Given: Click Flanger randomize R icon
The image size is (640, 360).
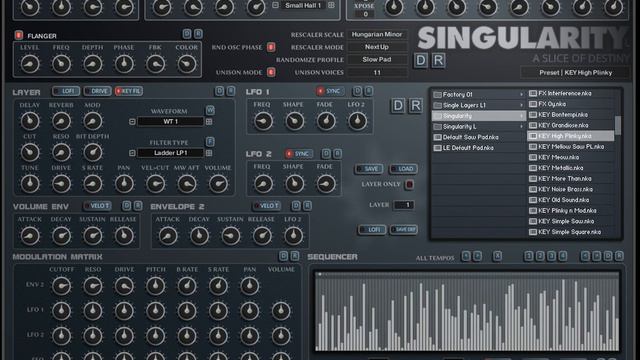Looking at the screenshot, I should 198,34.
